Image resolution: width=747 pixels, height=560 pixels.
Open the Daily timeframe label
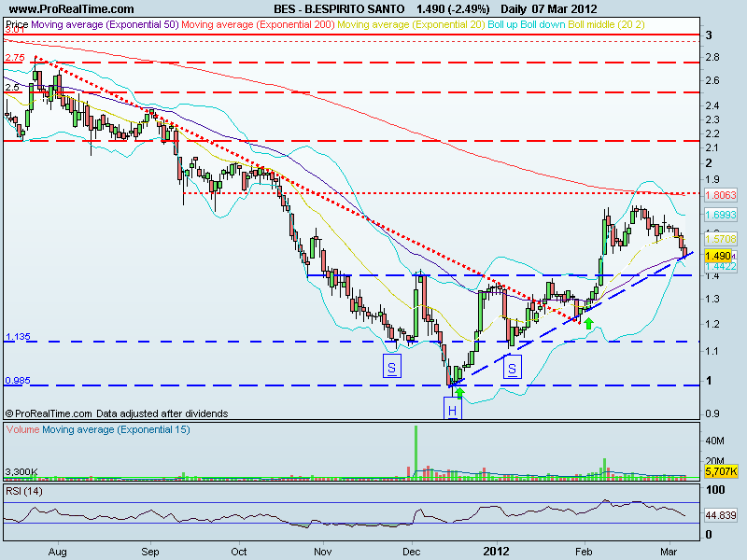513,8
